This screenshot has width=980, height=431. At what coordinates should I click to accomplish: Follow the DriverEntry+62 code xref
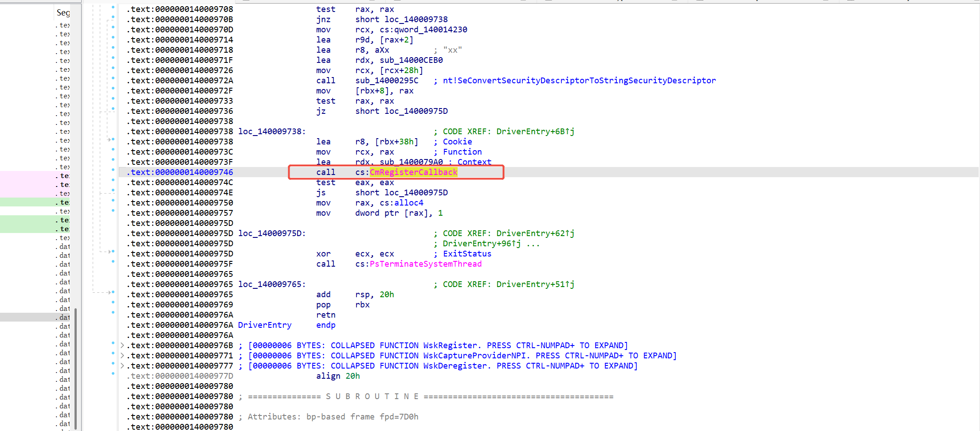pos(535,233)
